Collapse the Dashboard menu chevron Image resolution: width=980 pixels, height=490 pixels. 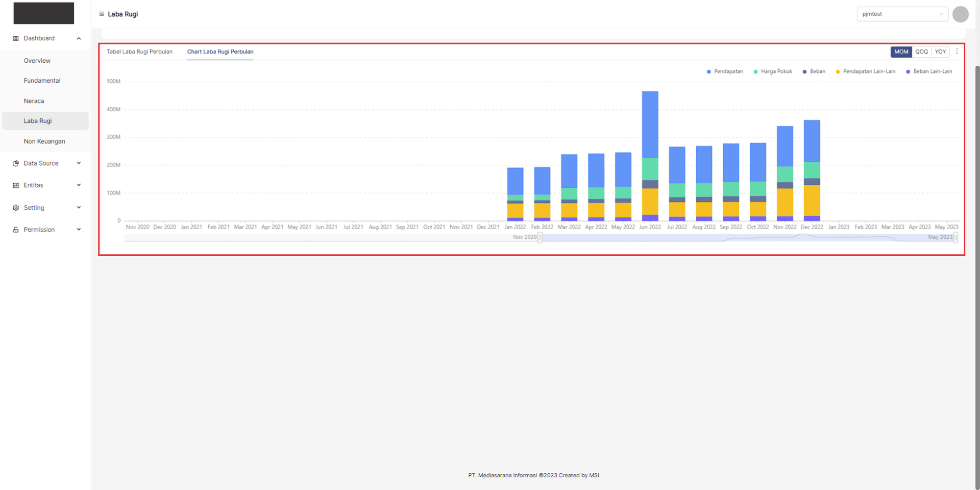coord(79,38)
